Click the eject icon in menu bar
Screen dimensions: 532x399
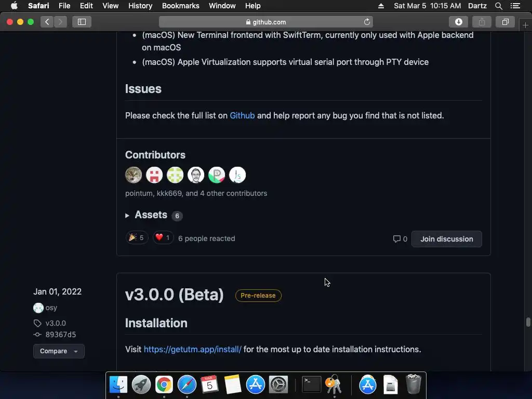(x=381, y=6)
